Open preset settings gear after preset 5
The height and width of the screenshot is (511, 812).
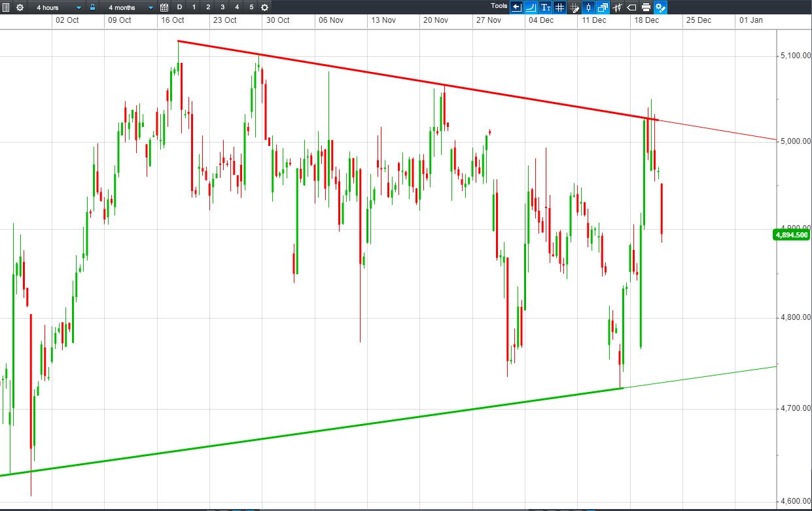coord(264,7)
